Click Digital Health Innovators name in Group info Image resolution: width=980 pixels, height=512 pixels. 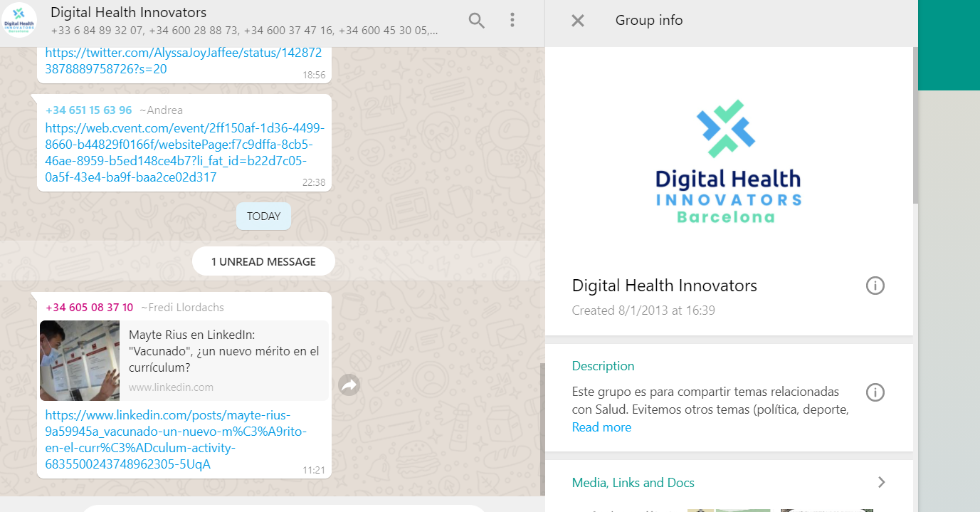pyautogui.click(x=664, y=286)
